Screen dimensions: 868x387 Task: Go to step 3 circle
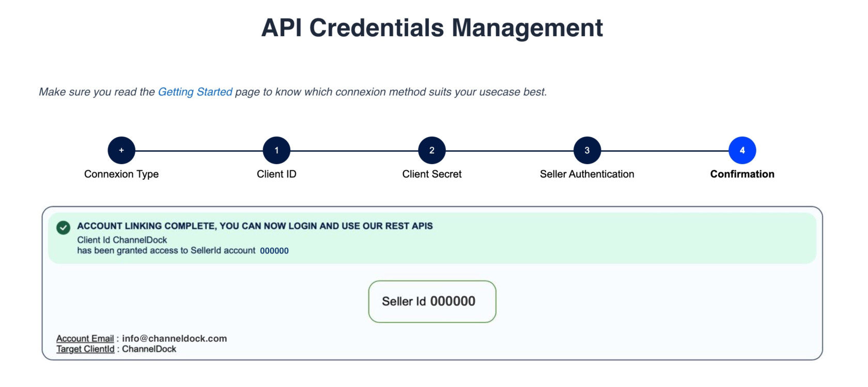pyautogui.click(x=587, y=150)
